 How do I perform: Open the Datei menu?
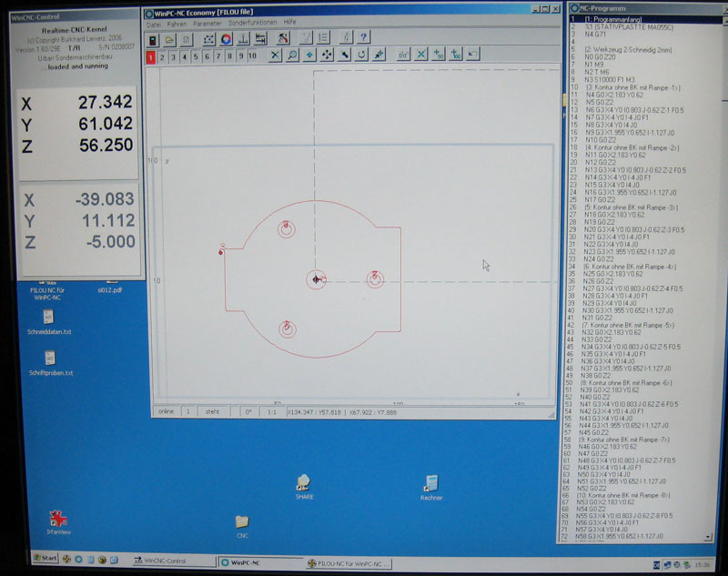tap(154, 22)
